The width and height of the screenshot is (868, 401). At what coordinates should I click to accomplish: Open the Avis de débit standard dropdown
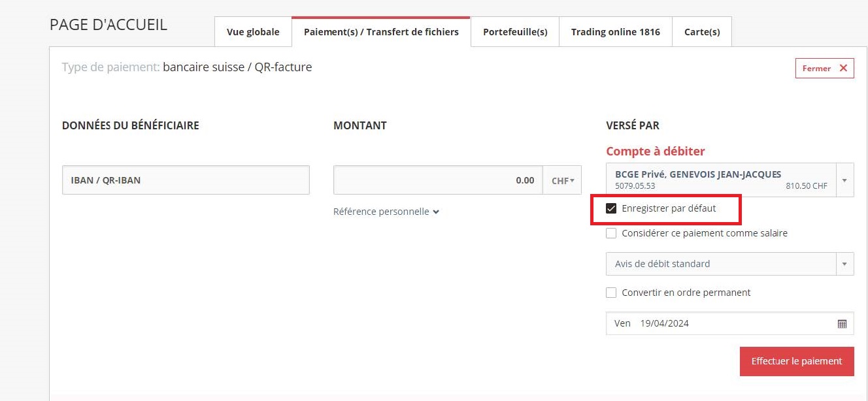point(730,264)
